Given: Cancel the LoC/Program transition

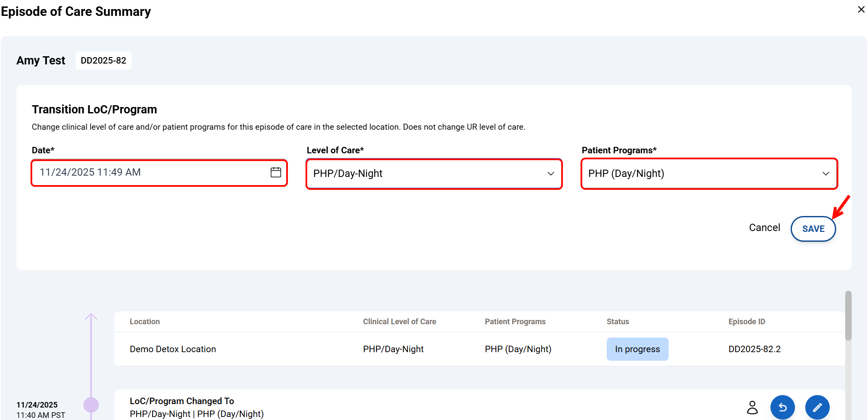Looking at the screenshot, I should pyautogui.click(x=764, y=228).
